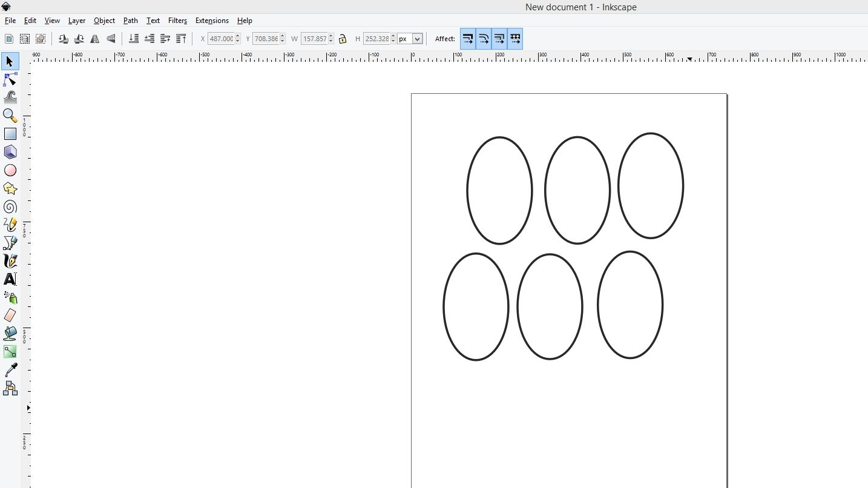Flip selected objects horizontally

95,38
